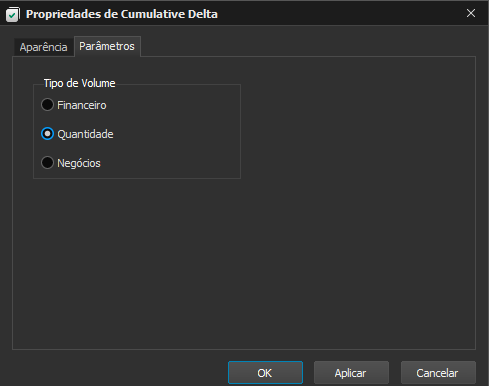Click the title bar beside the dialog title

[x=333, y=13]
